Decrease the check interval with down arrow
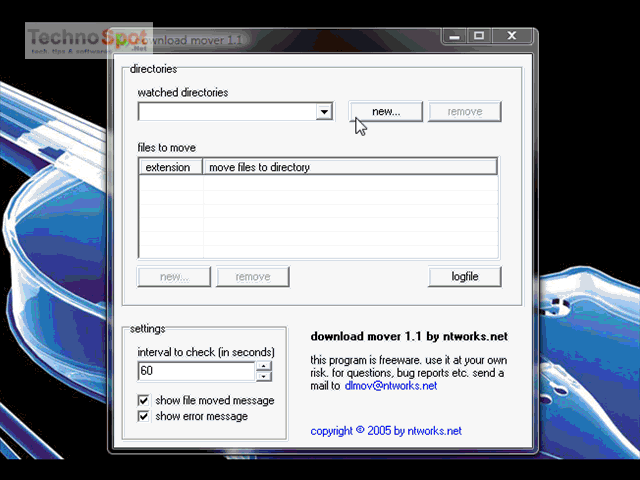This screenshot has height=480, width=640. click(264, 376)
